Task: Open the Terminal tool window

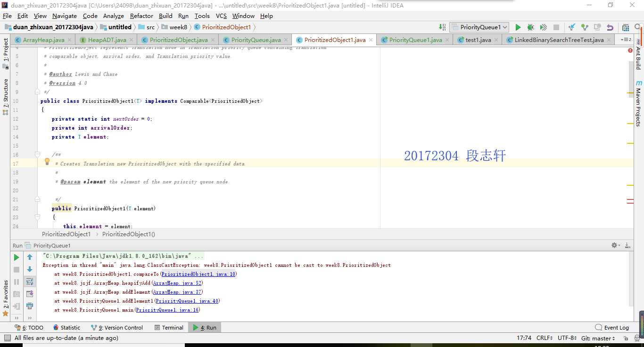Action: pos(169,328)
